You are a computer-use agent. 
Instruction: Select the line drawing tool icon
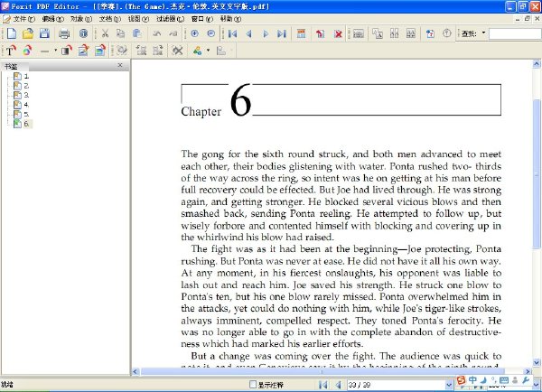[x=44, y=51]
